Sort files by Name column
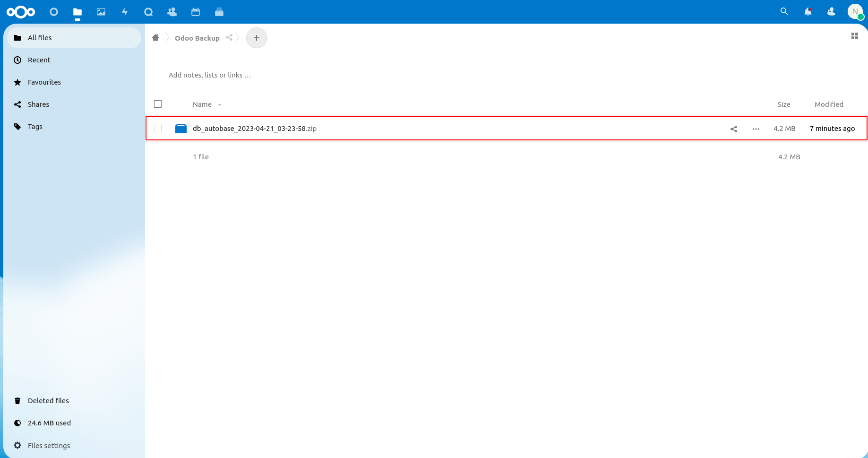 tap(202, 104)
